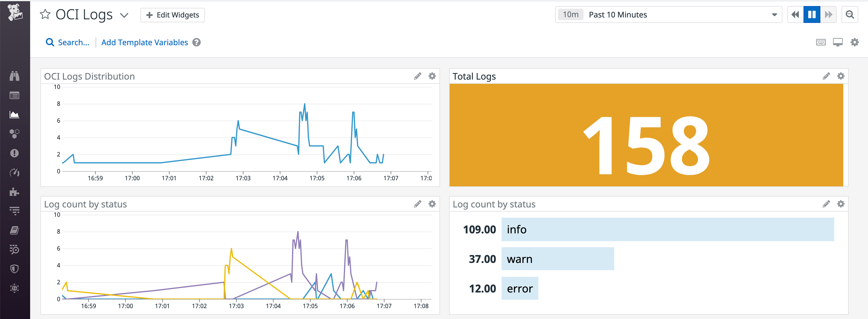868x319 pixels.
Task: Open the Infrastructure hexagons icon
Action: click(15, 134)
